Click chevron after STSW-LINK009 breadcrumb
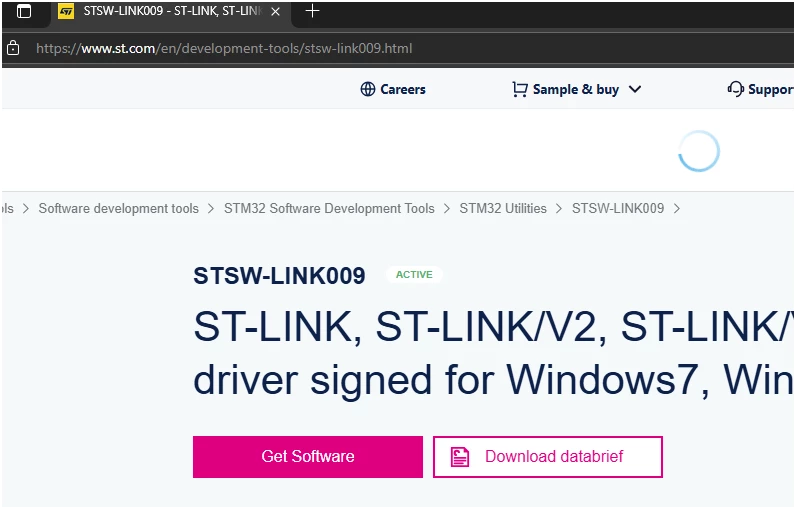The image size is (796, 509). point(677,209)
